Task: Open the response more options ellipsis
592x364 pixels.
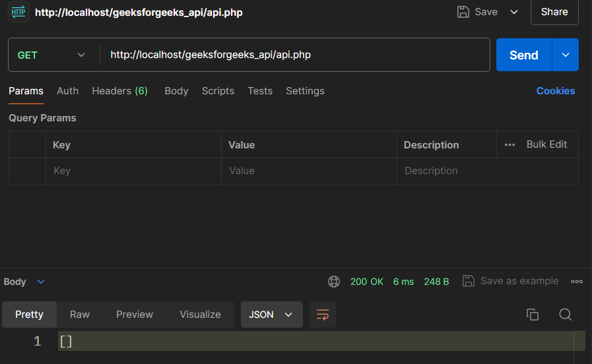Action: click(x=577, y=282)
